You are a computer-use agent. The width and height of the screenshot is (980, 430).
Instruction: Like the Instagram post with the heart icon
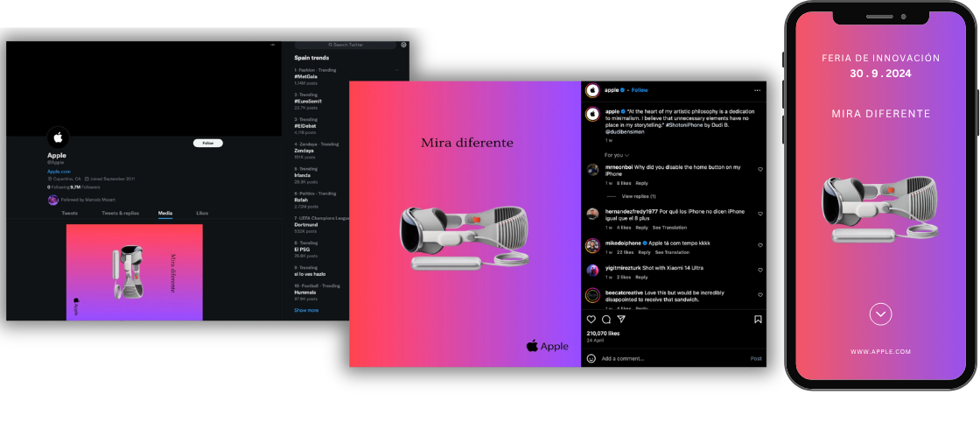pyautogui.click(x=591, y=319)
